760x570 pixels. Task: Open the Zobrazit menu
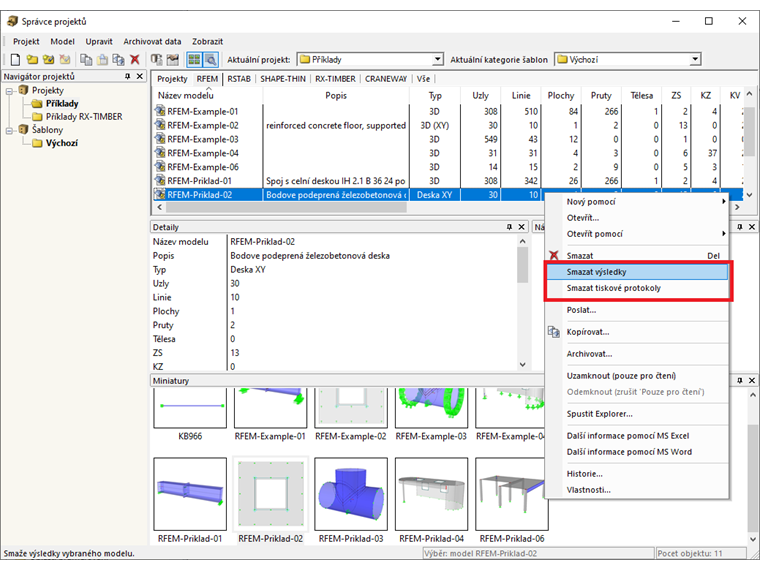207,42
